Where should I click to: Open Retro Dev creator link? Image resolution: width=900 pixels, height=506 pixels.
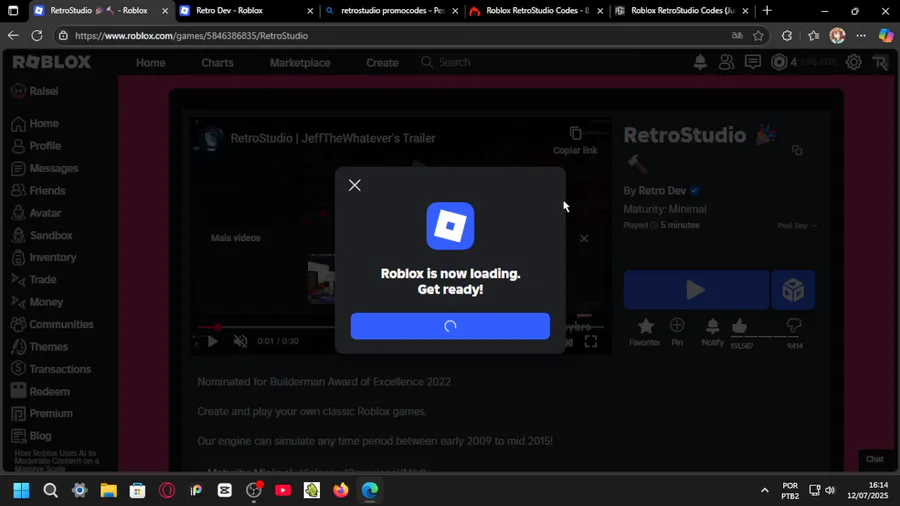pos(662,190)
